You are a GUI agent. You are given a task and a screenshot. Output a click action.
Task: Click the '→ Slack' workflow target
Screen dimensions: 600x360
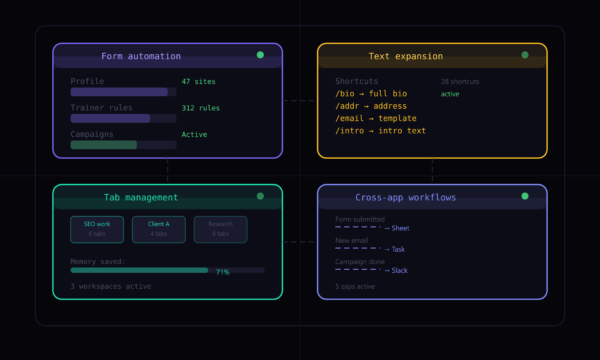[396, 270]
